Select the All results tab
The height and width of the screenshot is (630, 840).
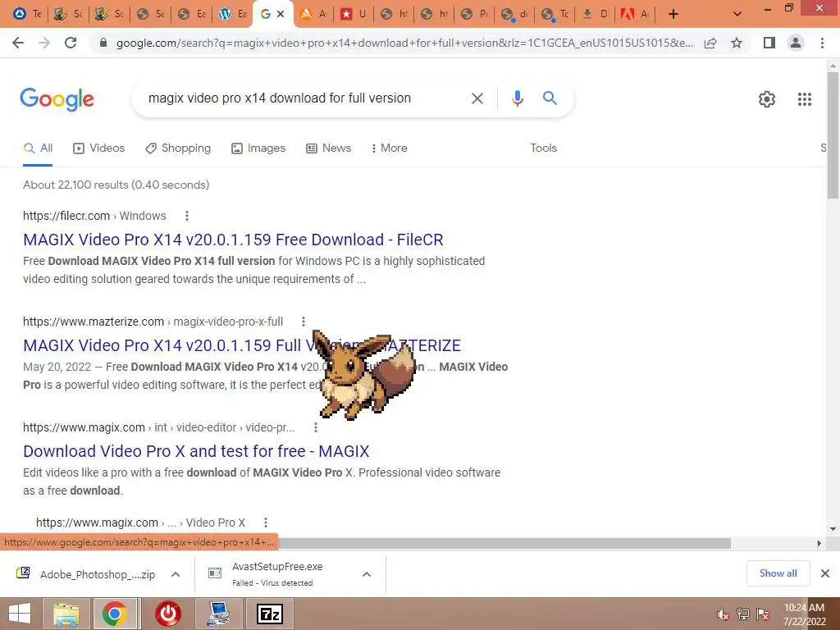coord(38,148)
